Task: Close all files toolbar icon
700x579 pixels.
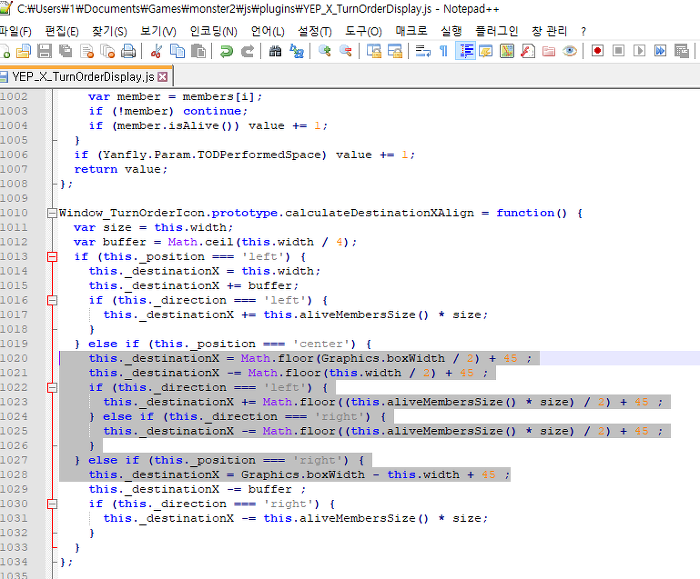Action: [x=108, y=51]
